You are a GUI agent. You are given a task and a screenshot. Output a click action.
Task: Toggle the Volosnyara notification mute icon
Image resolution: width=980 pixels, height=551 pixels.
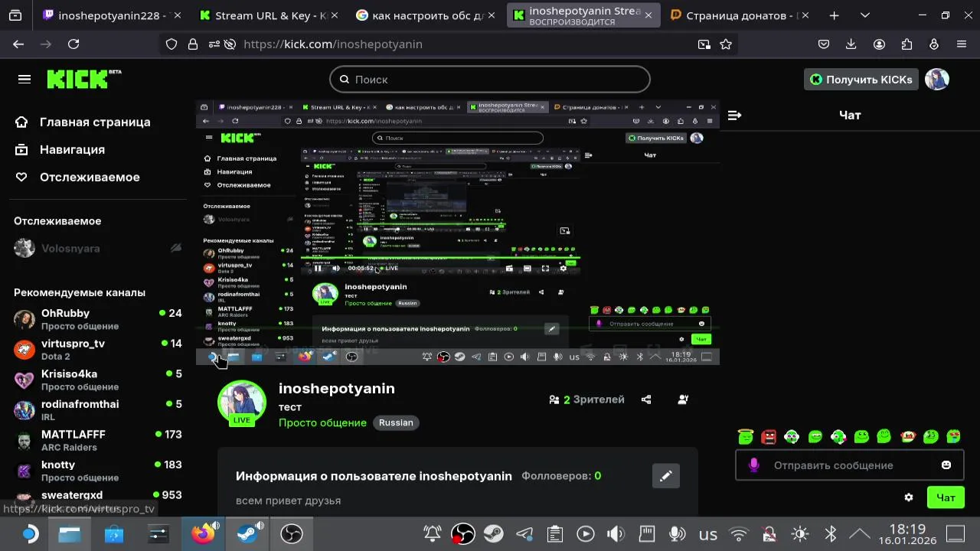176,248
